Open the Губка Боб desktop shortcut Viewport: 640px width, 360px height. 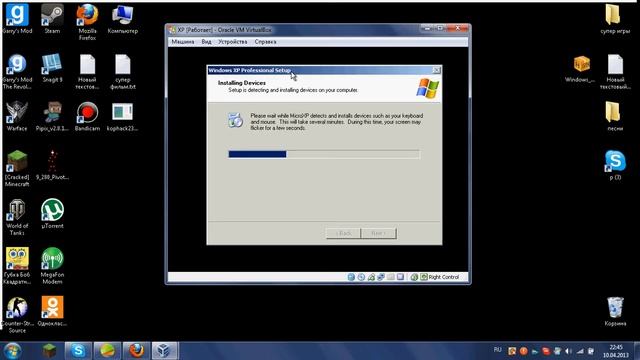[x=17, y=266]
